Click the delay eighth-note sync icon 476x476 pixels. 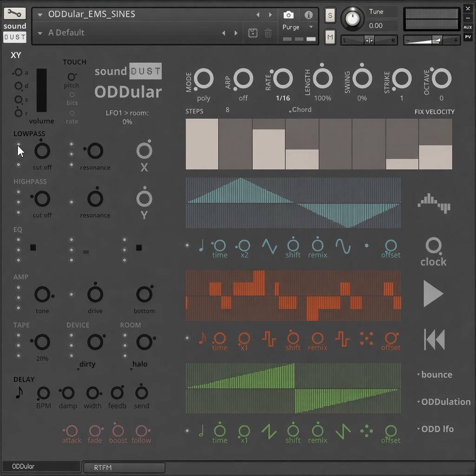pyautogui.click(x=19, y=392)
